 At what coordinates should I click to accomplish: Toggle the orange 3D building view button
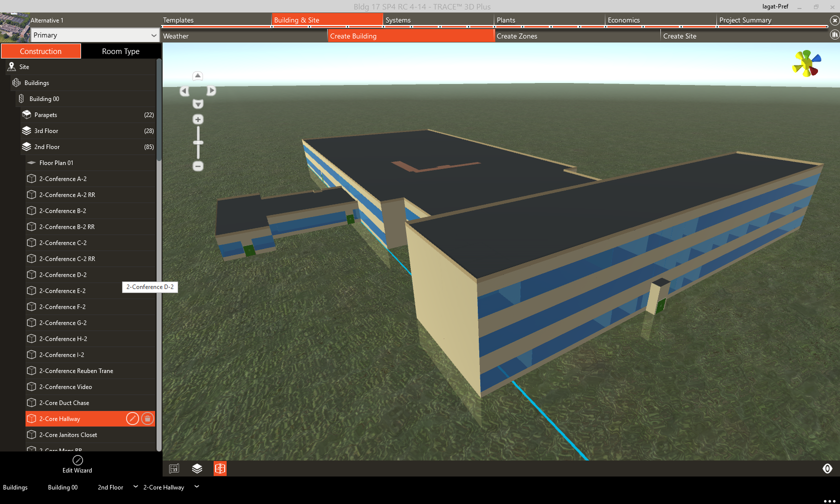click(x=220, y=468)
